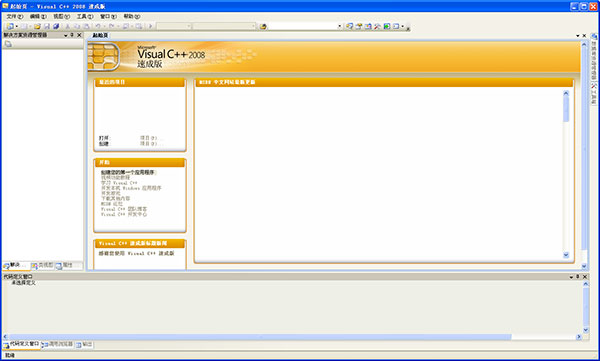The width and height of the screenshot is (600, 361).
Task: Close the Solution Explorer panel
Action: pyautogui.click(x=79, y=35)
